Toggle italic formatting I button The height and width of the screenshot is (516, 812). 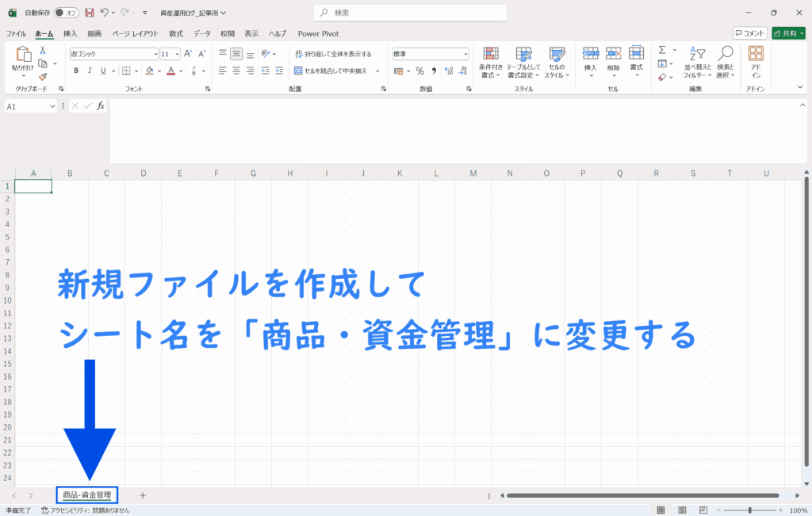click(90, 71)
